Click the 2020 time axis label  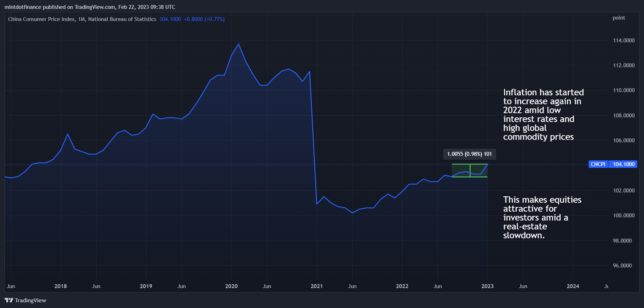[x=232, y=286]
